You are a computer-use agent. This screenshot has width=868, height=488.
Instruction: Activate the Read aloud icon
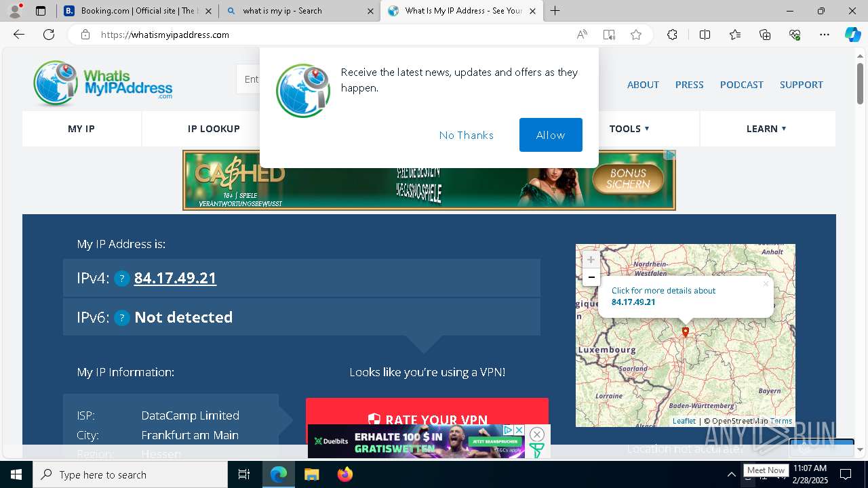pos(582,35)
